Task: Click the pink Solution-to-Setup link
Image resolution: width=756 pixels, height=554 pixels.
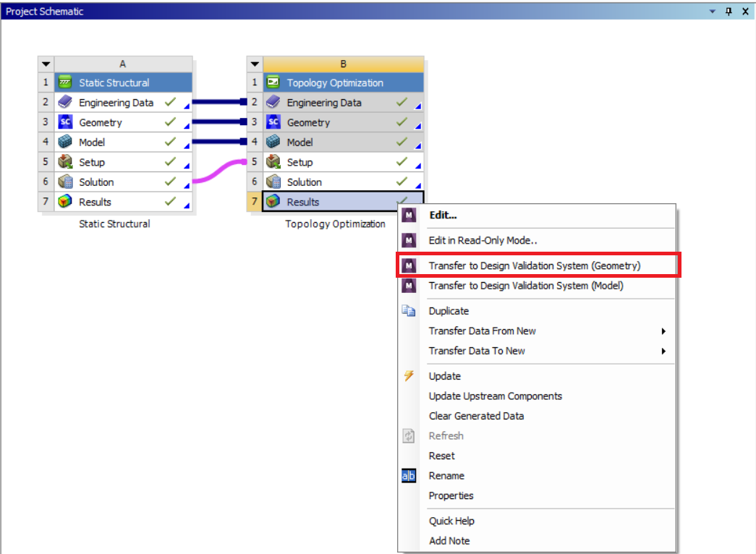Action: point(220,171)
